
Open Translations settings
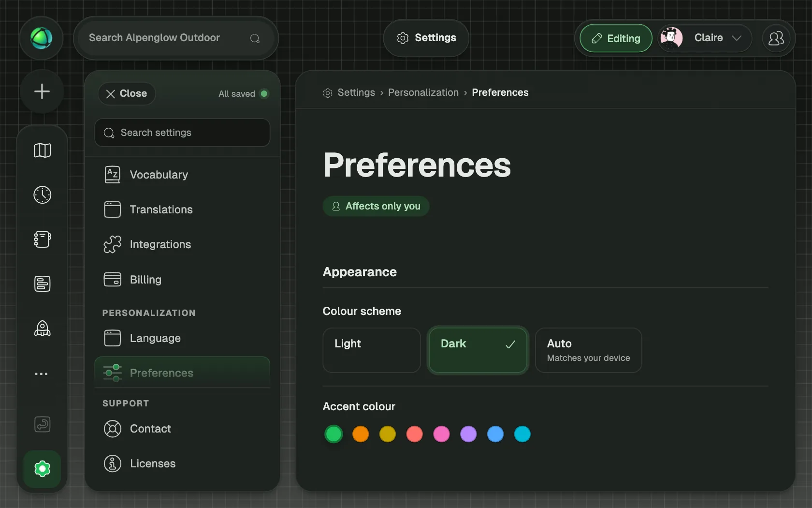[182, 209]
